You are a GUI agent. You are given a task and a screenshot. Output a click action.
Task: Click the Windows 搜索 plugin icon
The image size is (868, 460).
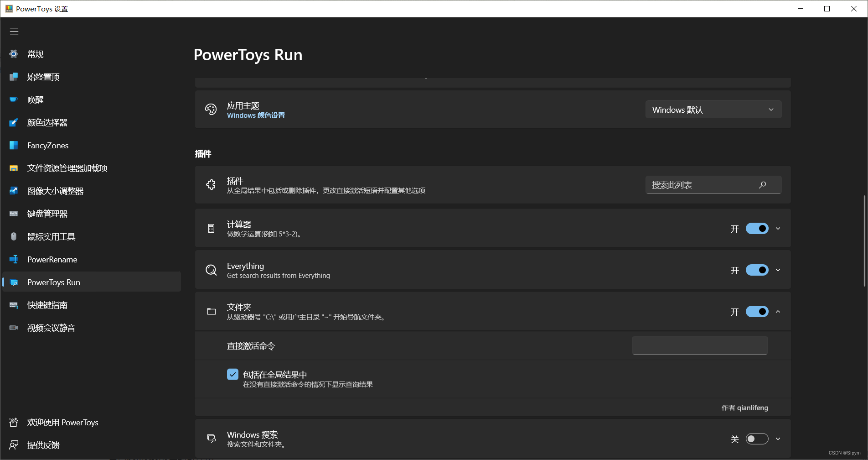(x=211, y=439)
